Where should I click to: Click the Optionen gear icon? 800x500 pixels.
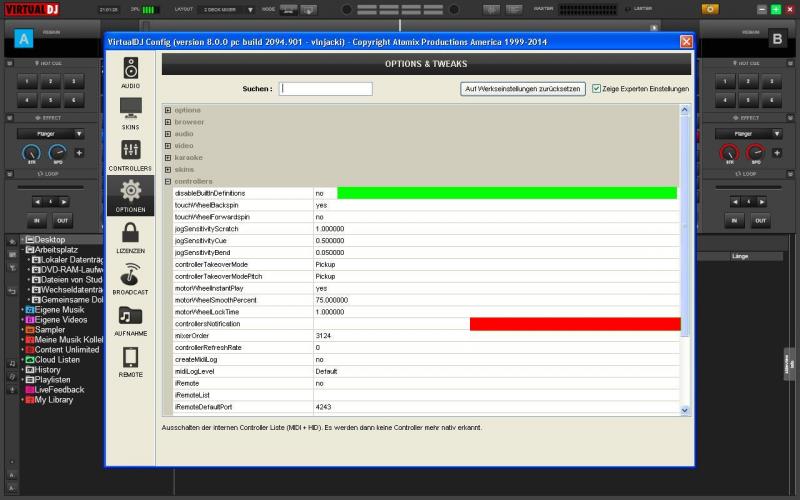point(131,192)
